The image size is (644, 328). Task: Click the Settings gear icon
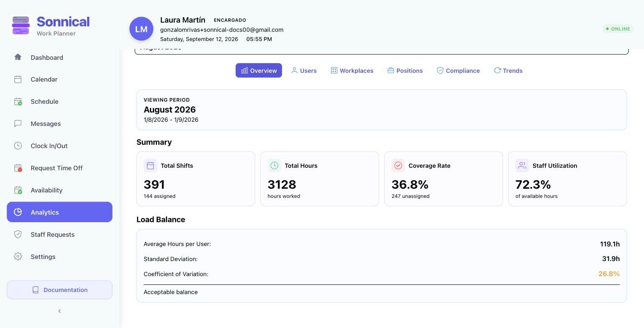click(18, 257)
